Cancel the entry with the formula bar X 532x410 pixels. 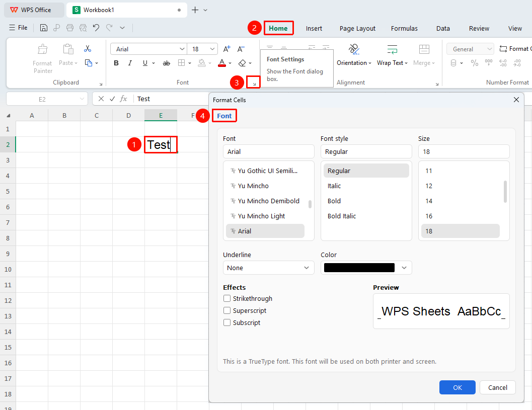click(101, 99)
